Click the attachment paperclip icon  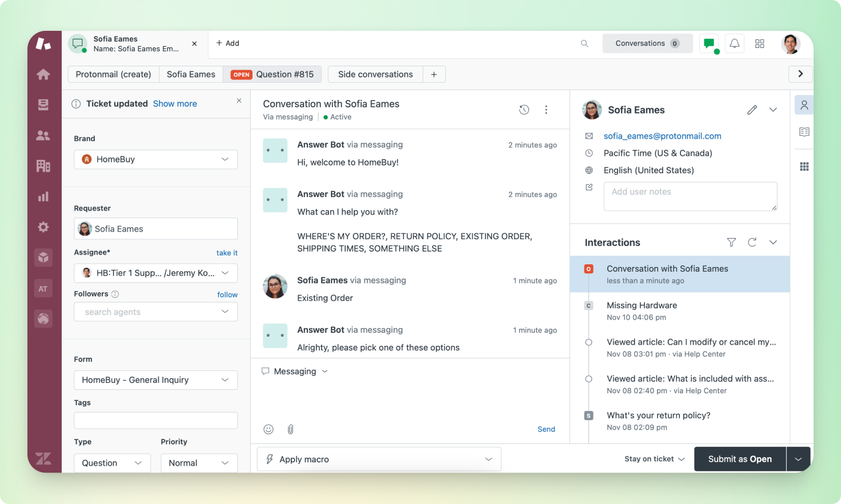(290, 429)
